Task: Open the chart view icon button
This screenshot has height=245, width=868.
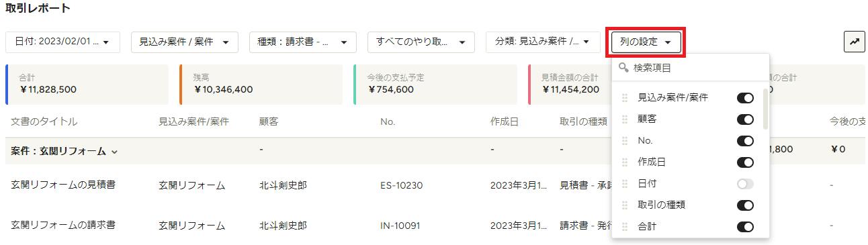Action: click(x=854, y=42)
